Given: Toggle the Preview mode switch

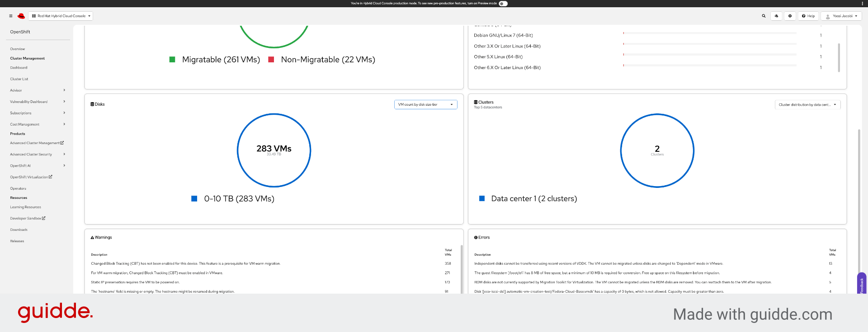Looking at the screenshot, I should [503, 4].
